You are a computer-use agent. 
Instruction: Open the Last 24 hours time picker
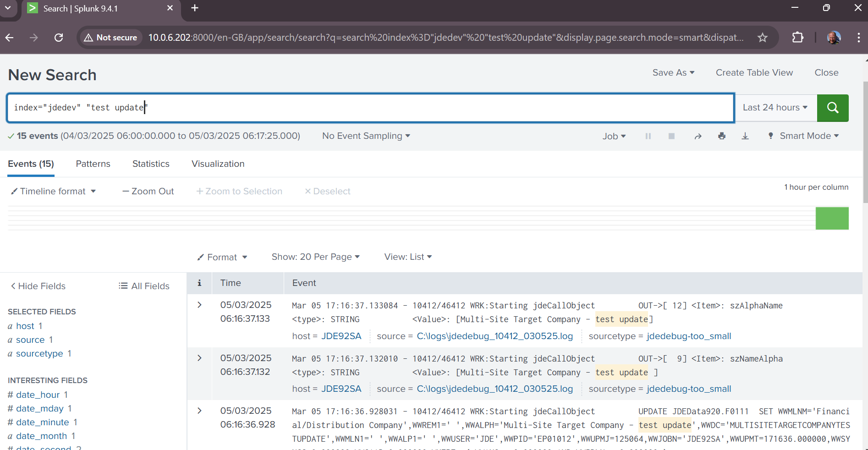pyautogui.click(x=775, y=108)
